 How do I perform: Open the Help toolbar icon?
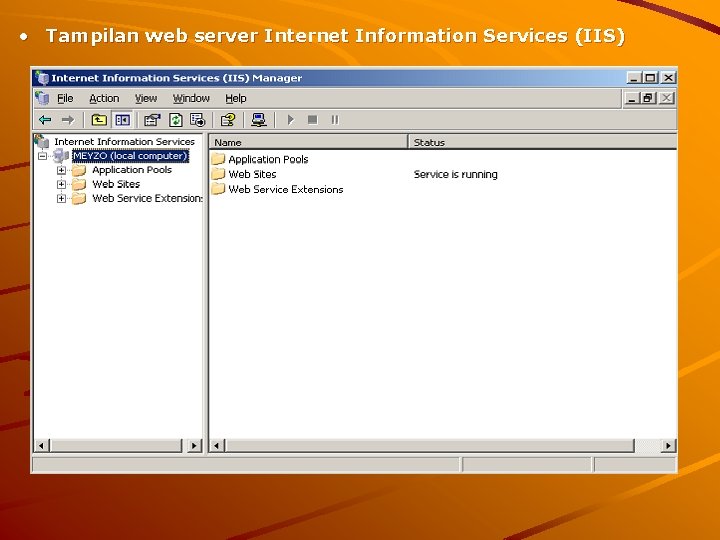point(228,120)
